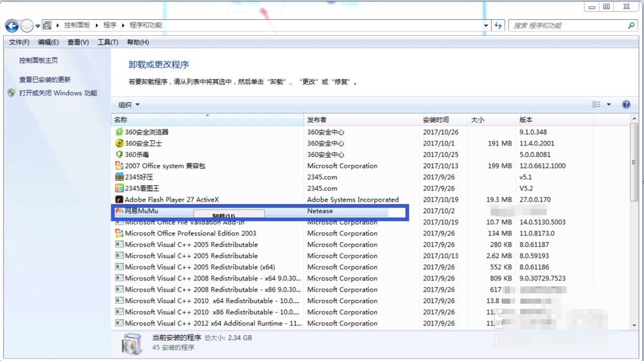Select Visual C++ 2008 Redistributable - x86 row
Screen dimensions: 644x361
pyautogui.click(x=213, y=289)
